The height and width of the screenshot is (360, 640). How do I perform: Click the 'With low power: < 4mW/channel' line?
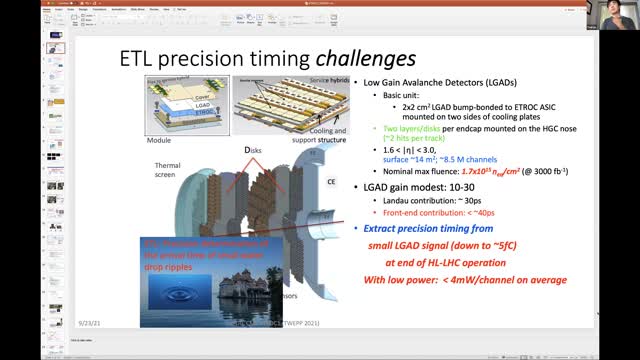coord(465,280)
